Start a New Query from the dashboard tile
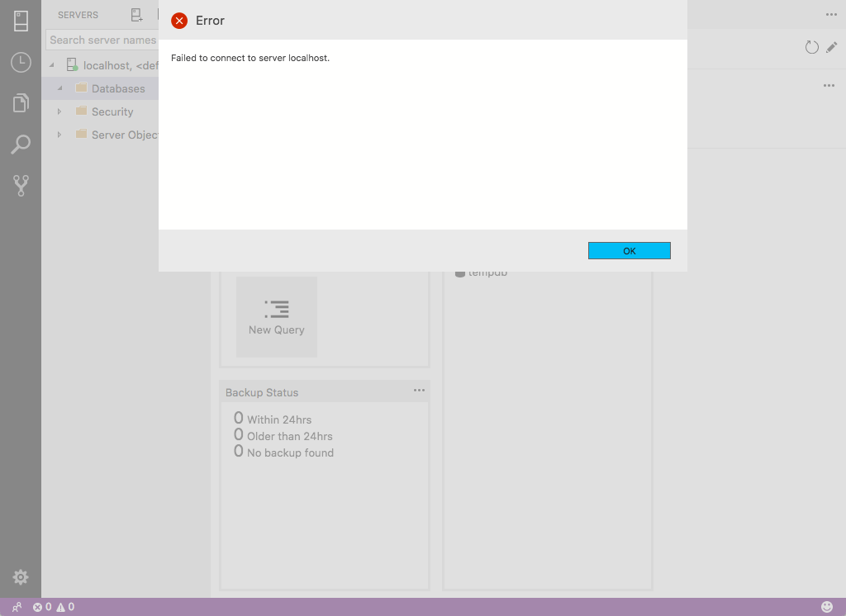 coord(276,317)
